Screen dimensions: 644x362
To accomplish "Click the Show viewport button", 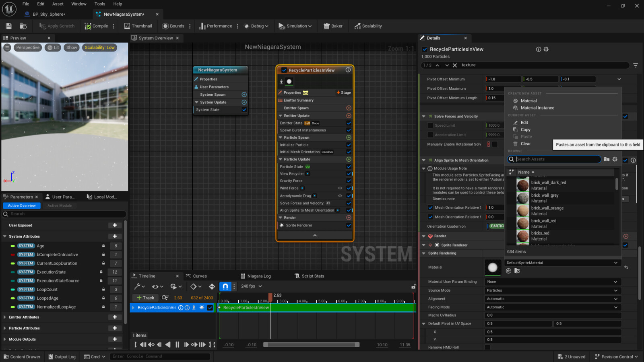I will coord(72,47).
